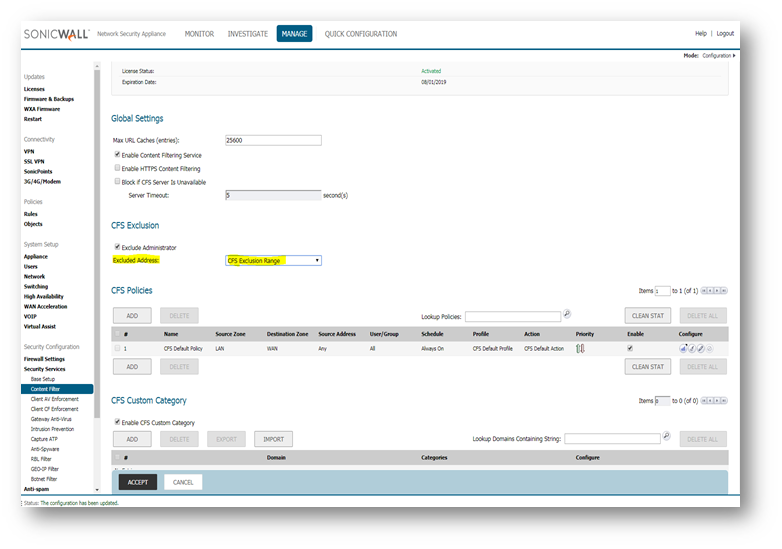This screenshot has height=549, width=782.
Task: Click 'CFS Default Profile' cell
Action: 492,349
